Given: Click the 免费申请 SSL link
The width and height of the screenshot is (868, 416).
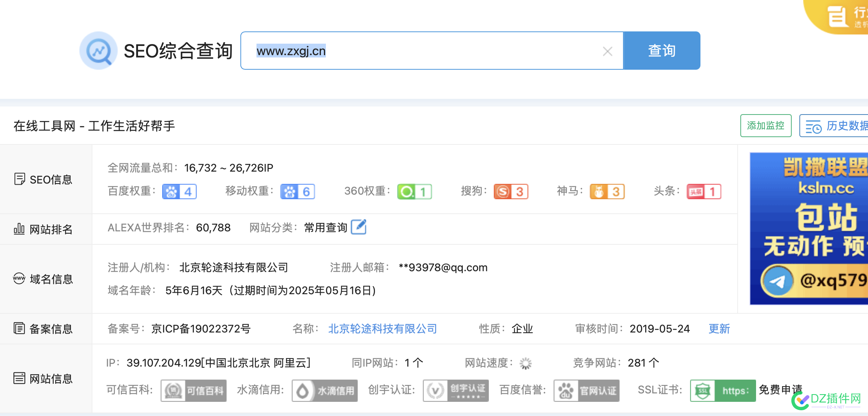Looking at the screenshot, I should pyautogui.click(x=781, y=390).
